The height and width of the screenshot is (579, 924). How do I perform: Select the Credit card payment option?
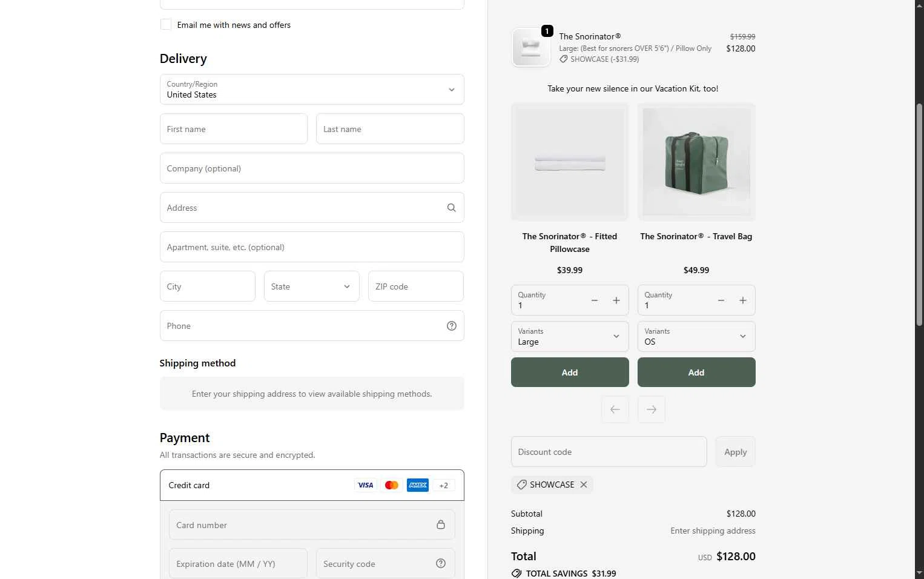tap(312, 485)
